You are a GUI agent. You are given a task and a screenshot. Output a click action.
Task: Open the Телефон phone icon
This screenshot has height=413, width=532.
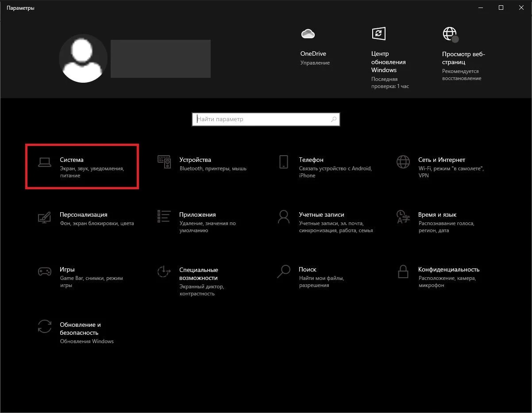tap(284, 162)
